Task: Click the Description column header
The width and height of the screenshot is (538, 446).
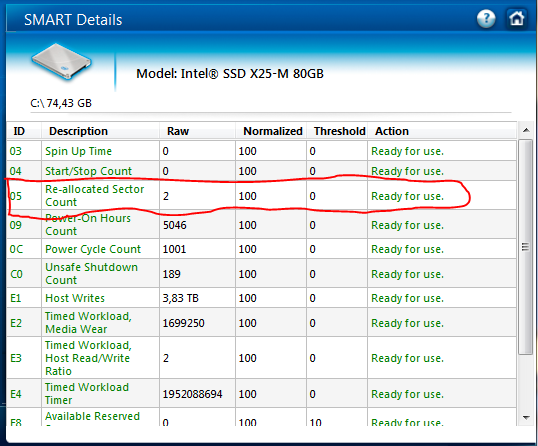Action: (x=78, y=131)
